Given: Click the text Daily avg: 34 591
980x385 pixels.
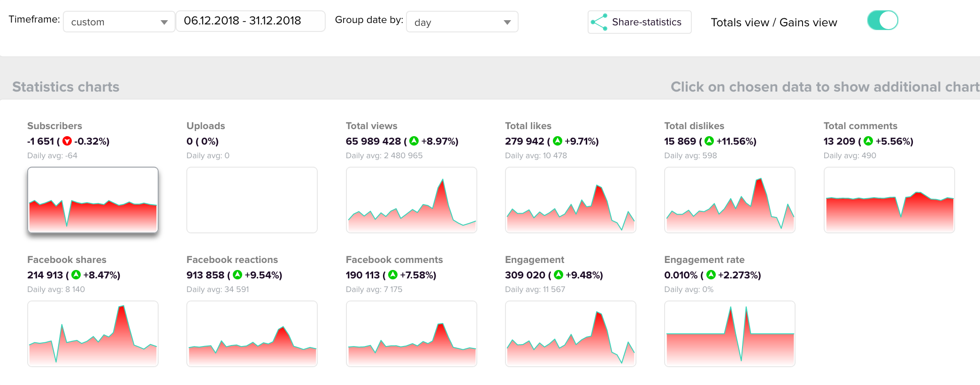Looking at the screenshot, I should click(218, 289).
